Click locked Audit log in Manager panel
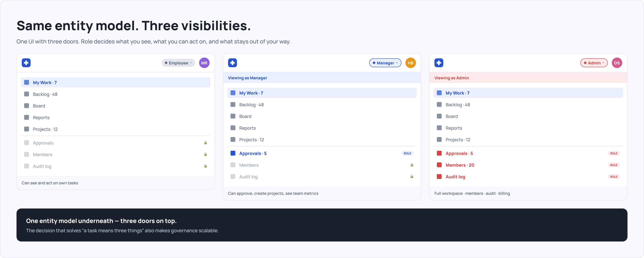The height and width of the screenshot is (258, 644). (x=322, y=177)
